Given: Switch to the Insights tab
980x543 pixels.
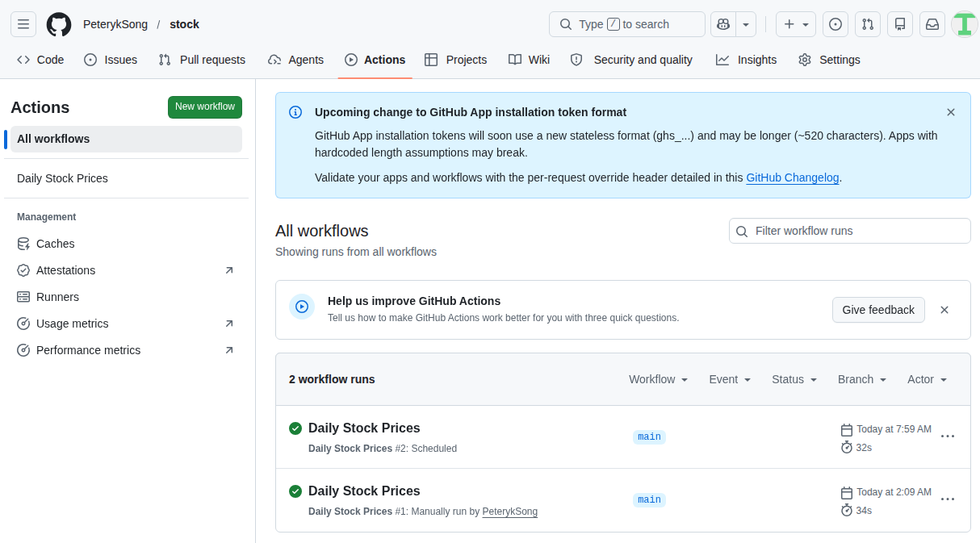Looking at the screenshot, I should (x=746, y=60).
